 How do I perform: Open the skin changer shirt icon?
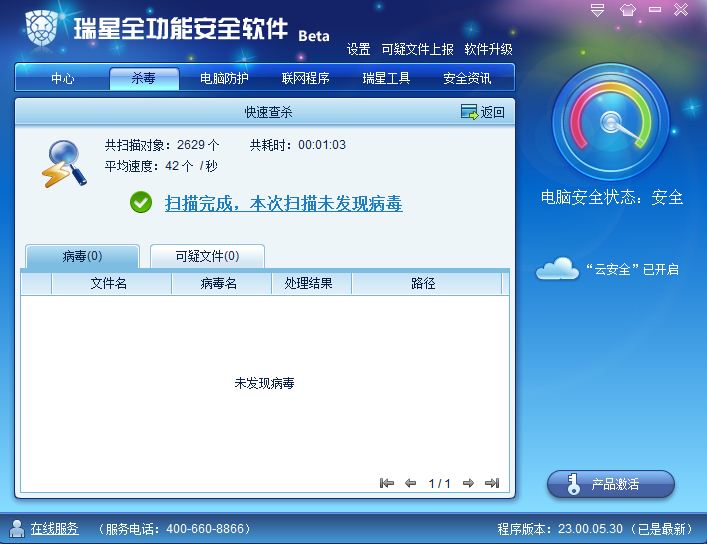[628, 10]
